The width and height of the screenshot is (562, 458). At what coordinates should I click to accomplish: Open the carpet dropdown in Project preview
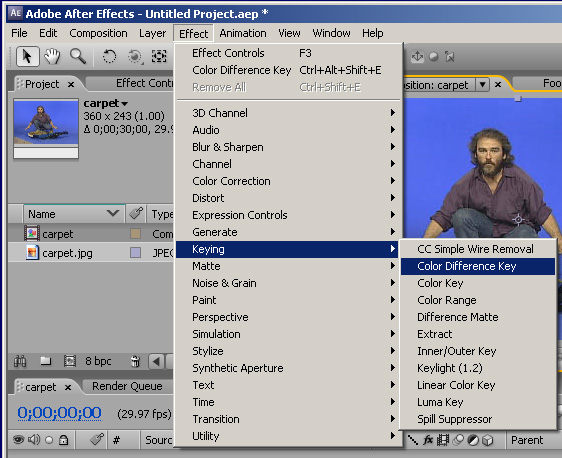click(124, 104)
